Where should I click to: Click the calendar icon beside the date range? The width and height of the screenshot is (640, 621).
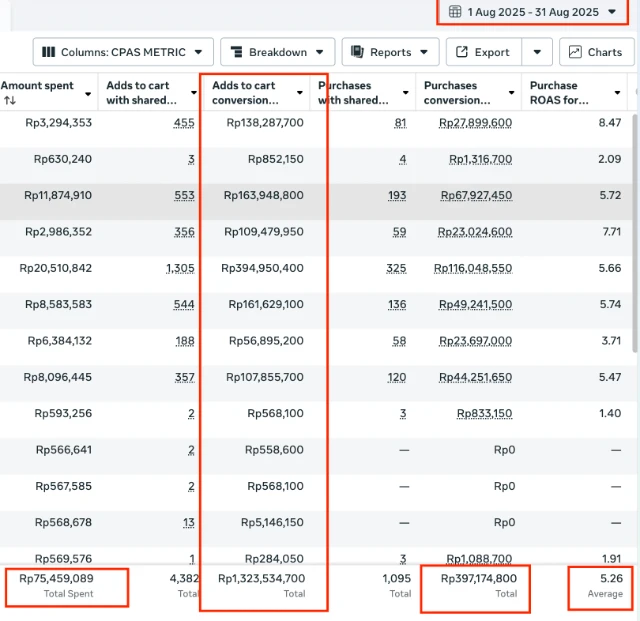[455, 12]
